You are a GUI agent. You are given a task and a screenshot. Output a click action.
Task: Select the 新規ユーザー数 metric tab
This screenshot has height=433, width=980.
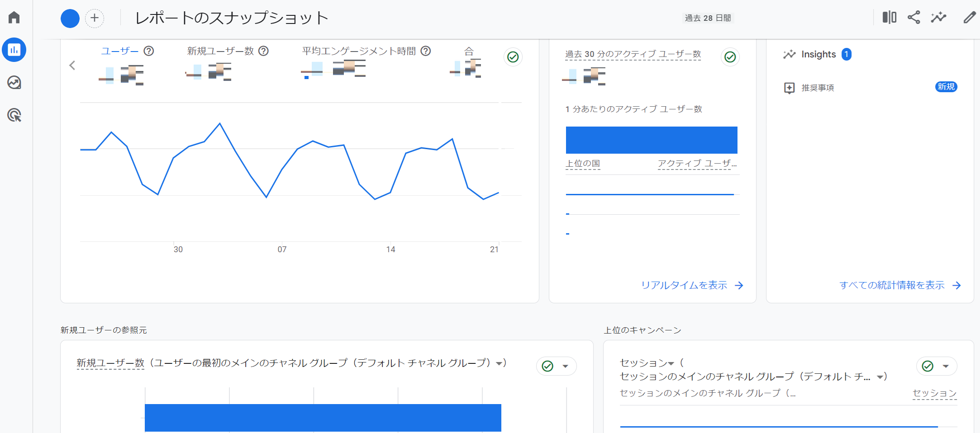pos(220,51)
